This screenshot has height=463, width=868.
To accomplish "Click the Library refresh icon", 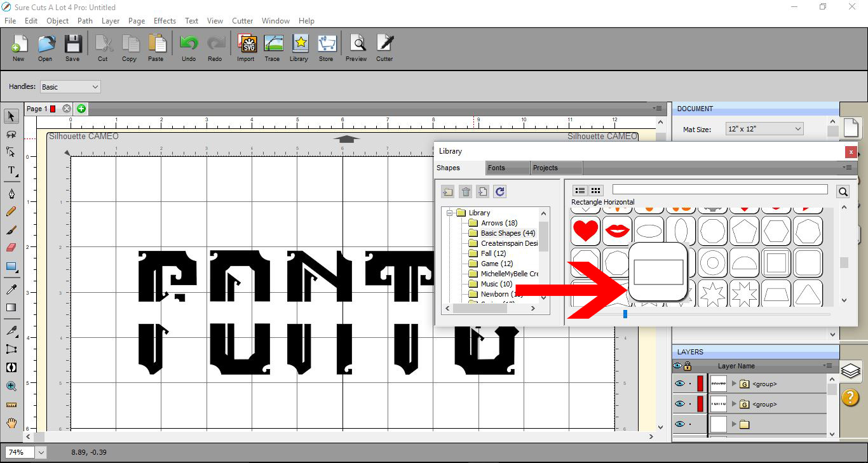I will tap(499, 191).
